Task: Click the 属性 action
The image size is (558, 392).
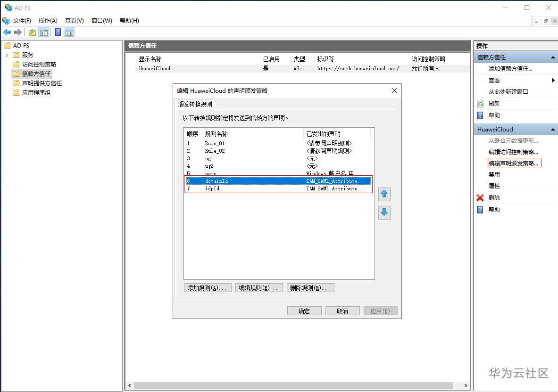Action: [494, 186]
